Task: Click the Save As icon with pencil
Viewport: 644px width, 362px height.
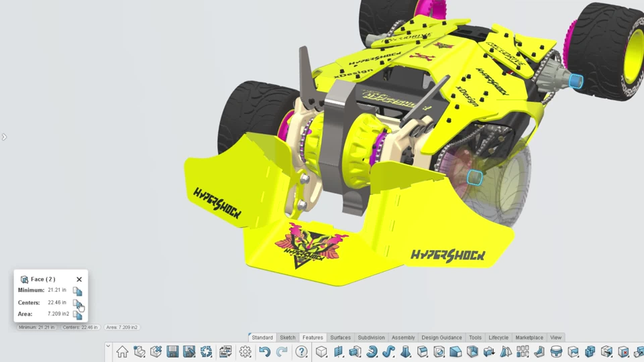Action: (189, 352)
